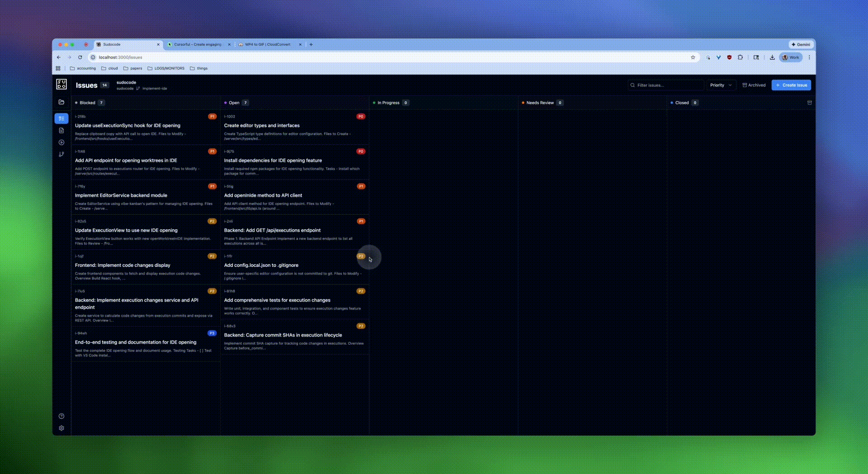This screenshot has width=868, height=474.
Task: Open the Extensions puzzle icon
Action: (x=740, y=57)
